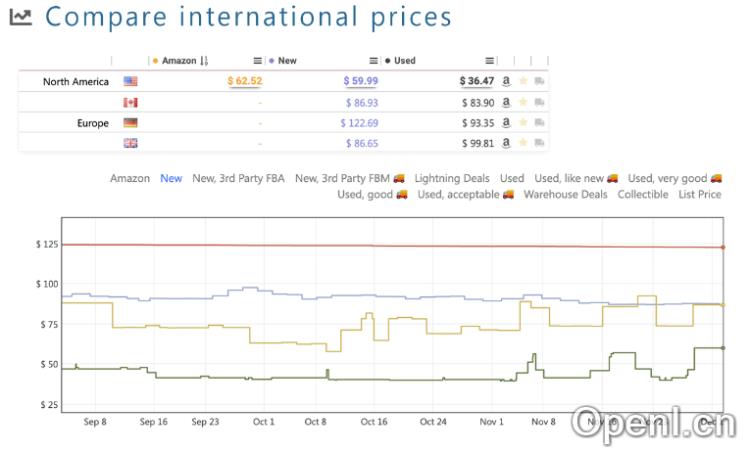Toggle the New price series in legend

[x=171, y=178]
